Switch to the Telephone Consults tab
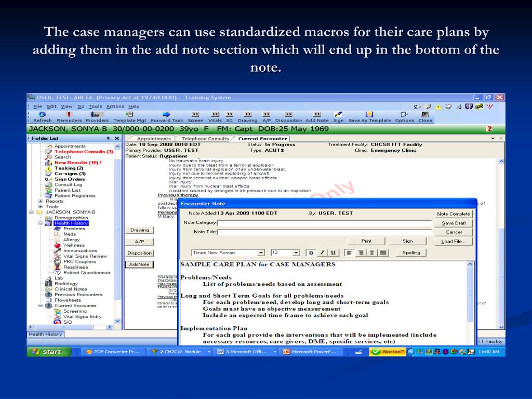This screenshot has width=532, height=399. pos(205,138)
